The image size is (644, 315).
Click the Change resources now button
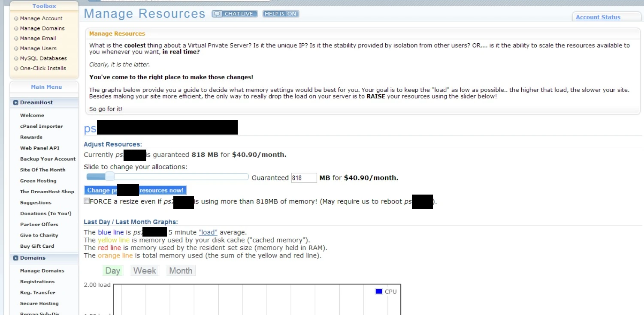click(x=135, y=190)
